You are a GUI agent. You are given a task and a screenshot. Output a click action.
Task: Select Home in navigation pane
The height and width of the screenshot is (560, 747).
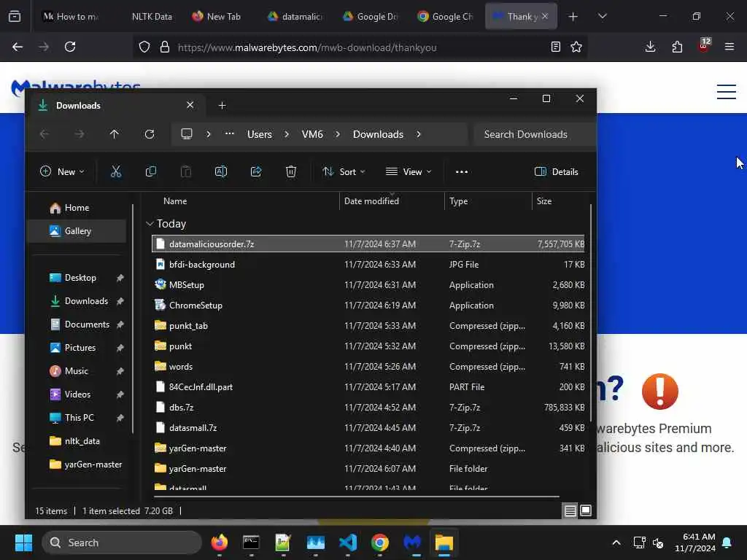[77, 208]
